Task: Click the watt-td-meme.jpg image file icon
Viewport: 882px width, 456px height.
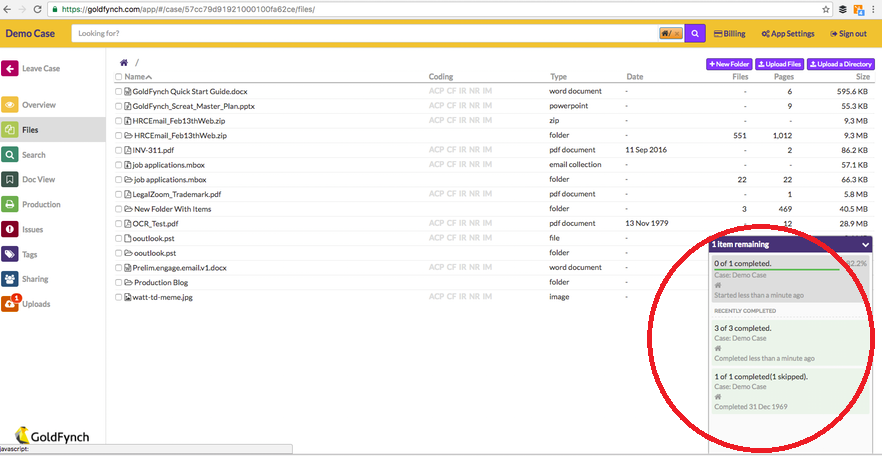Action: click(128, 297)
